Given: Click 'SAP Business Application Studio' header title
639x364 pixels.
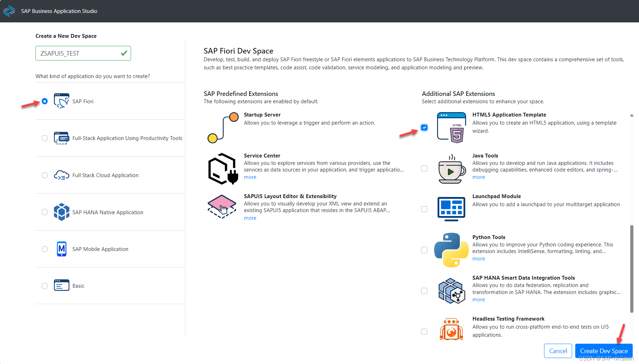Looking at the screenshot, I should 59,11.
